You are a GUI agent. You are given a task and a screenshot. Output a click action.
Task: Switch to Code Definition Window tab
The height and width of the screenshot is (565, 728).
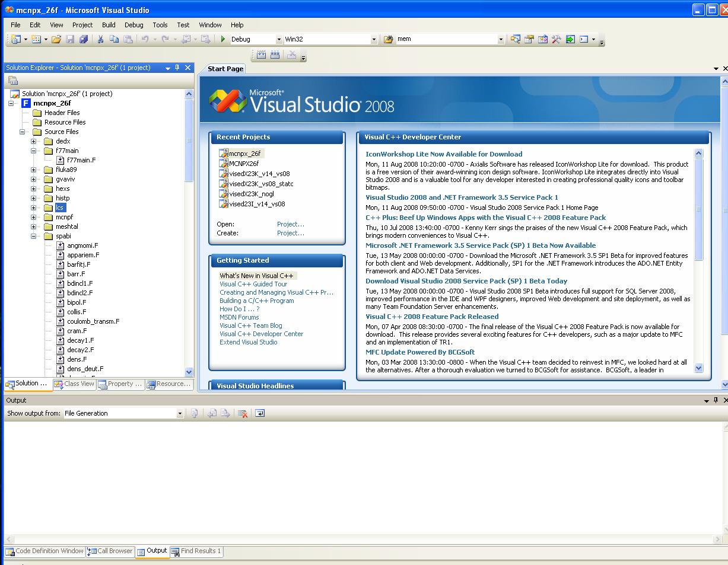45,551
